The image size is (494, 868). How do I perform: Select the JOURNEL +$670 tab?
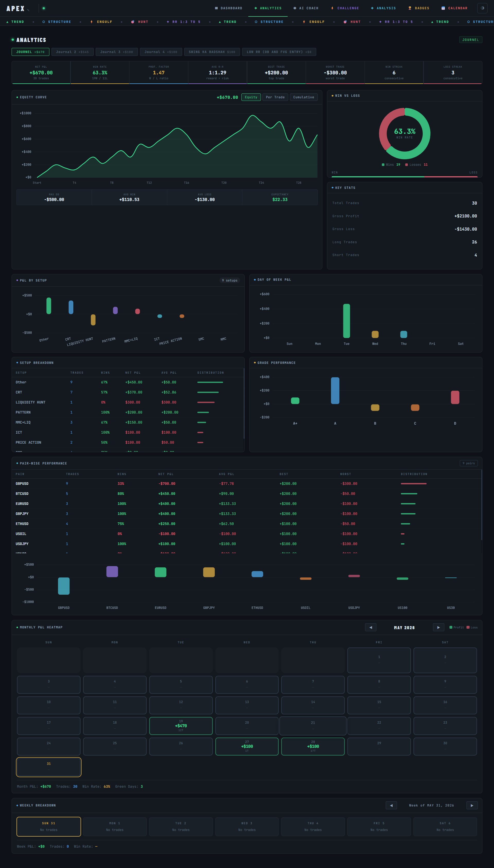pyautogui.click(x=30, y=52)
